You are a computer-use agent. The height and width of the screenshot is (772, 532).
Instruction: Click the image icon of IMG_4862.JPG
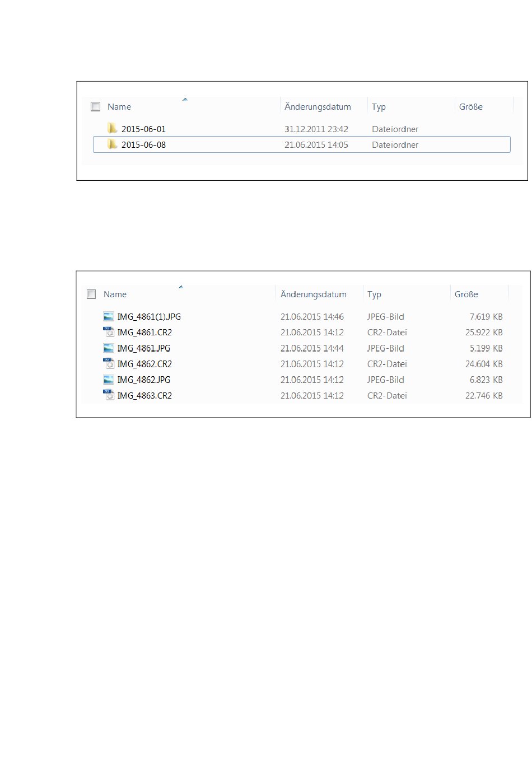[109, 380]
